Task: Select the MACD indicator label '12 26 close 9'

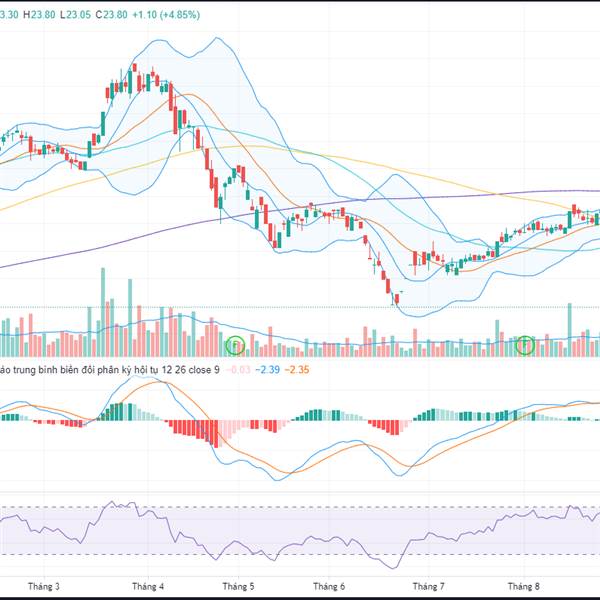Action: 191,370
